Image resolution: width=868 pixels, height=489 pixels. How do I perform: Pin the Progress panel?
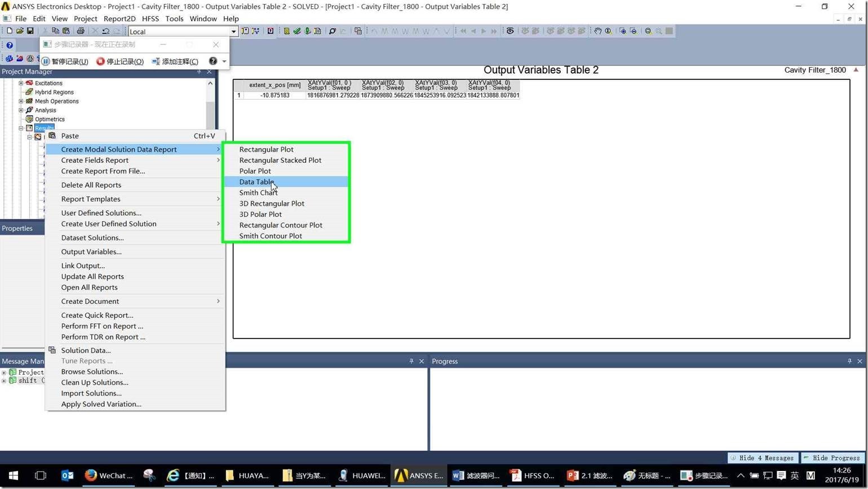tap(849, 361)
